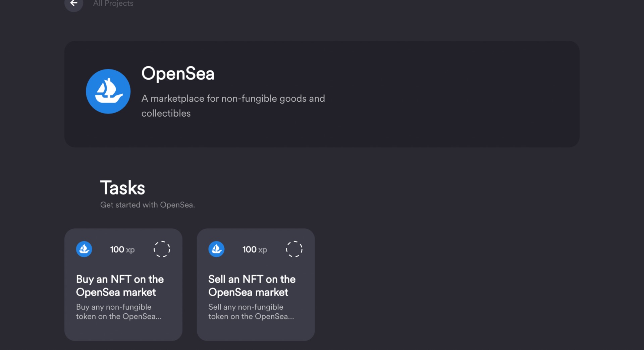Click Get started with OpenSea subtitle
Image resolution: width=644 pixels, height=350 pixels.
tap(148, 205)
